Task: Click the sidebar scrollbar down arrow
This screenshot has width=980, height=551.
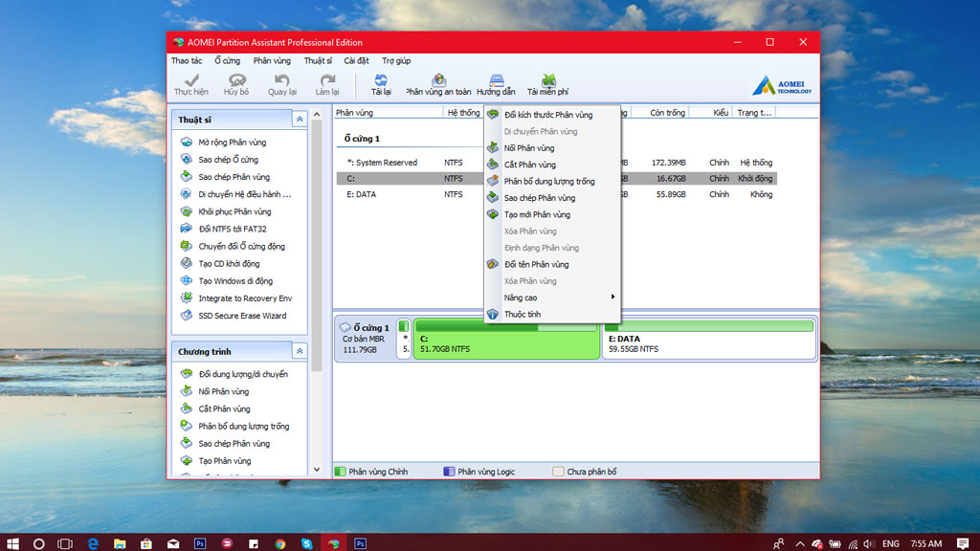Action: click(x=316, y=469)
